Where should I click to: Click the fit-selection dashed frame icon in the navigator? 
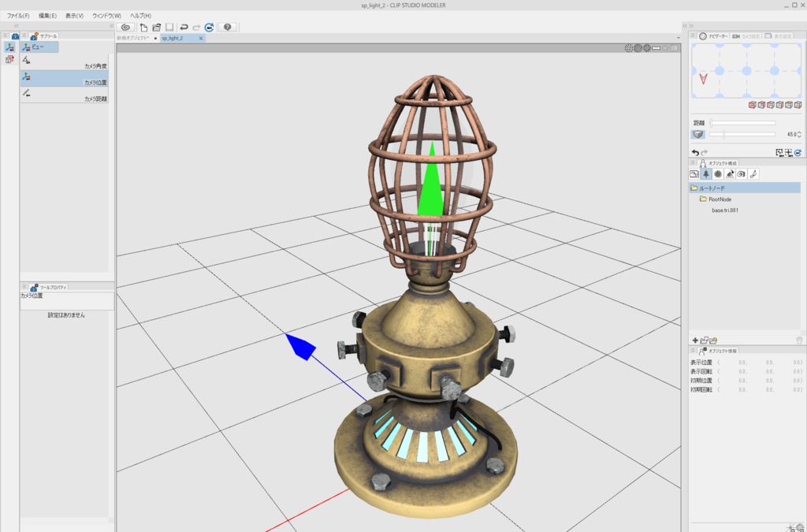tap(779, 153)
